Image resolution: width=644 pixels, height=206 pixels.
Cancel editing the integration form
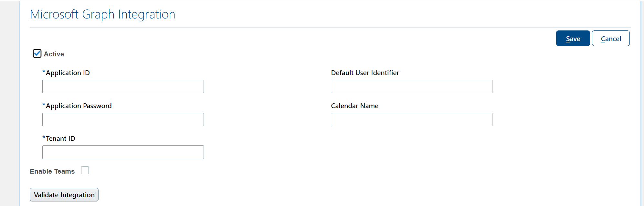click(x=610, y=38)
